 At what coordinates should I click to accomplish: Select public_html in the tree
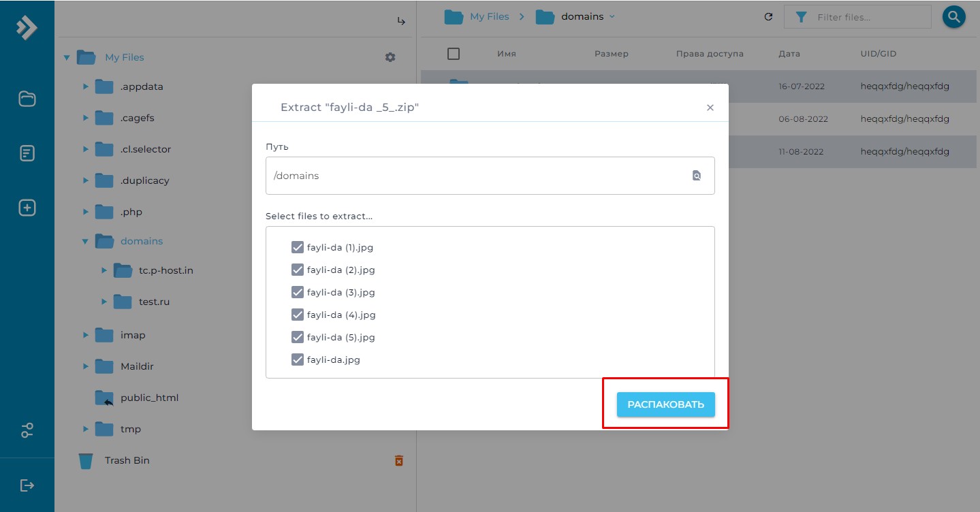(x=149, y=398)
